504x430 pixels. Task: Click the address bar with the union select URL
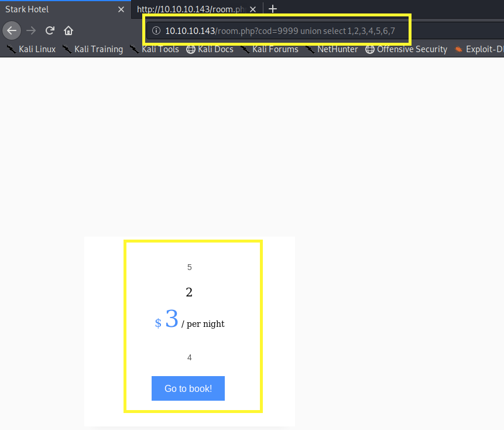coord(280,30)
